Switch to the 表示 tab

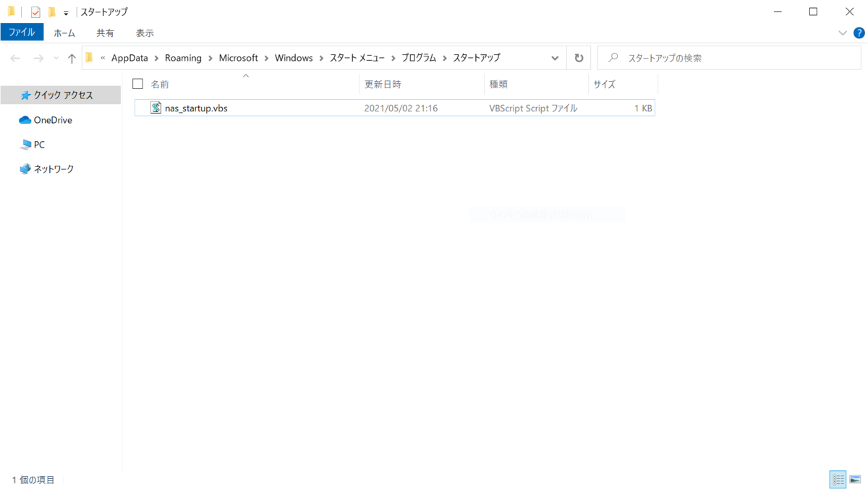tap(144, 32)
